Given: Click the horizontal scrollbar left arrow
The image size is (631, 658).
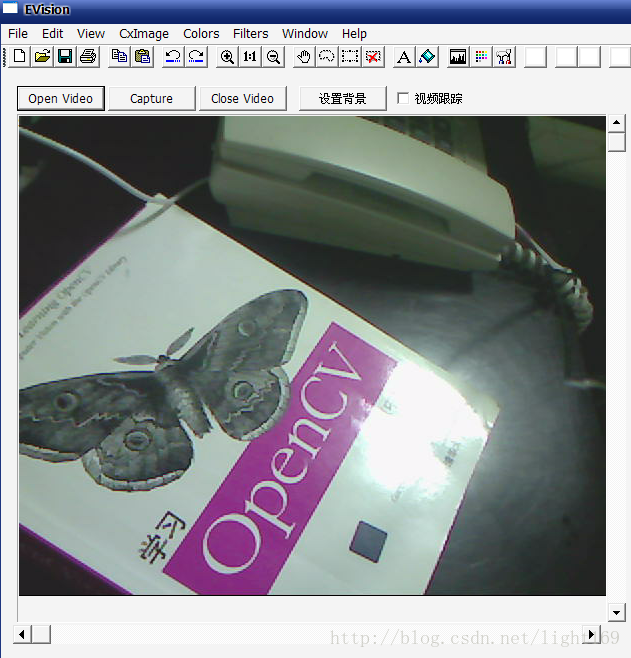Looking at the screenshot, I should pos(22,634).
